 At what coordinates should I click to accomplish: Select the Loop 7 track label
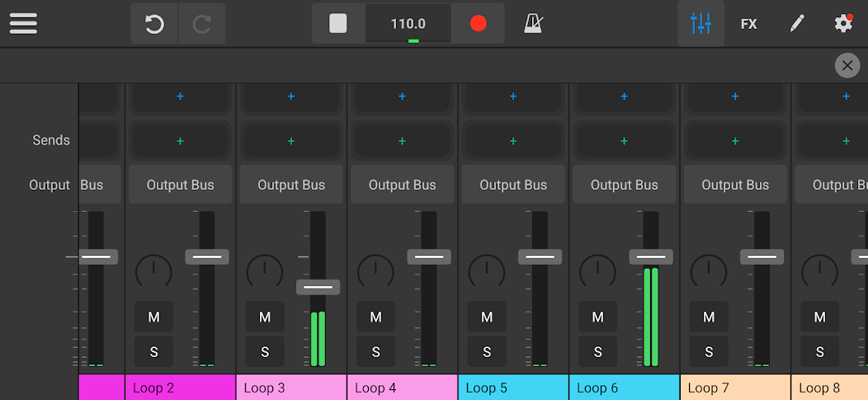pos(735,388)
